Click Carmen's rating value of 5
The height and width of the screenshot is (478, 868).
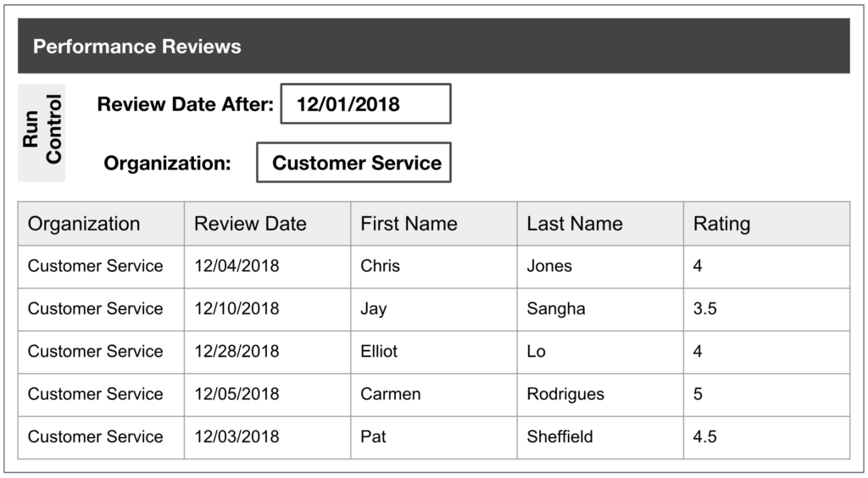coord(766,394)
